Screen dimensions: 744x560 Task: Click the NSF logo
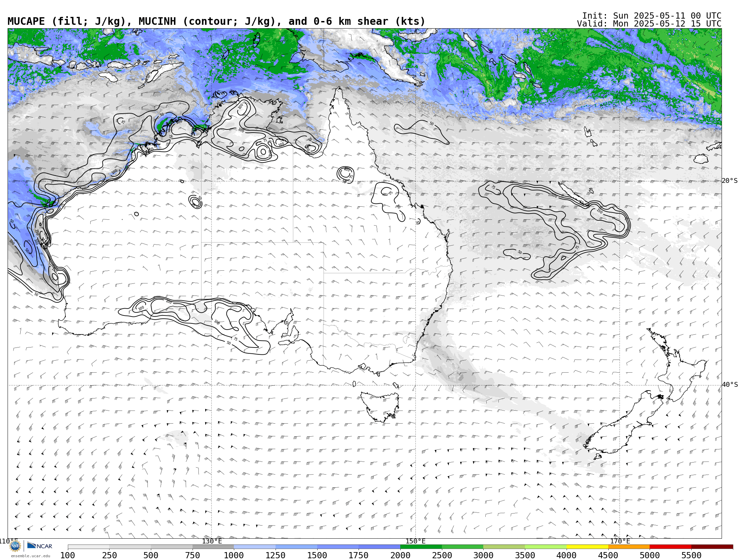click(x=15, y=546)
